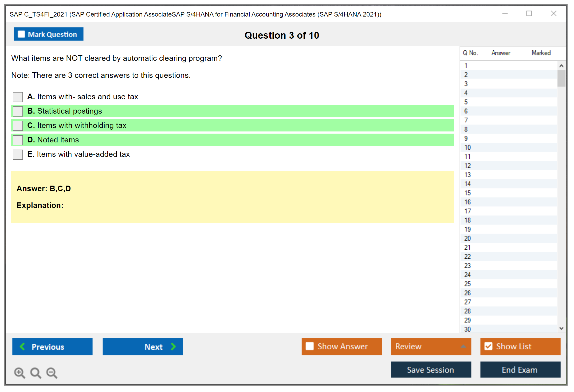This screenshot has width=574, height=392.
Task: Uncheck the Show List option
Action: point(488,346)
